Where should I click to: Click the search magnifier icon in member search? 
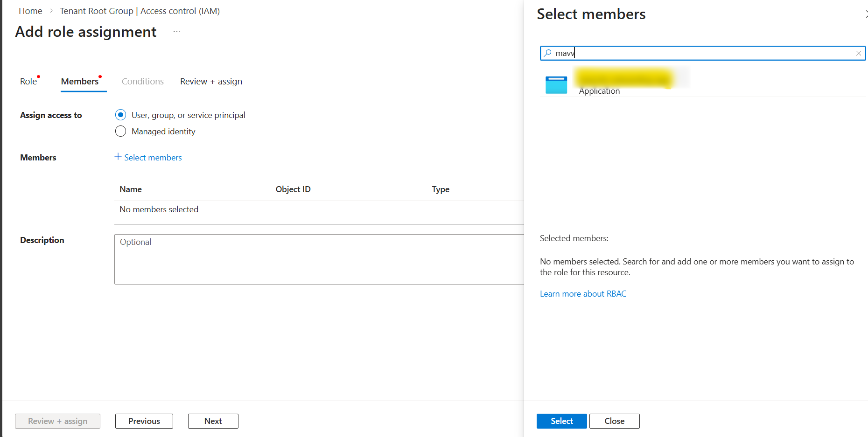548,53
